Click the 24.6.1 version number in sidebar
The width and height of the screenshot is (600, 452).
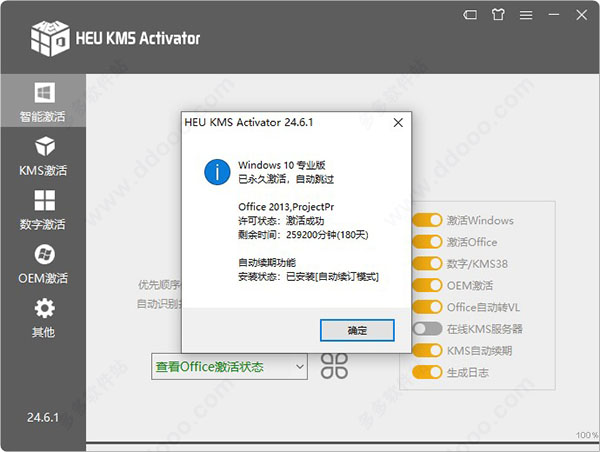click(43, 417)
